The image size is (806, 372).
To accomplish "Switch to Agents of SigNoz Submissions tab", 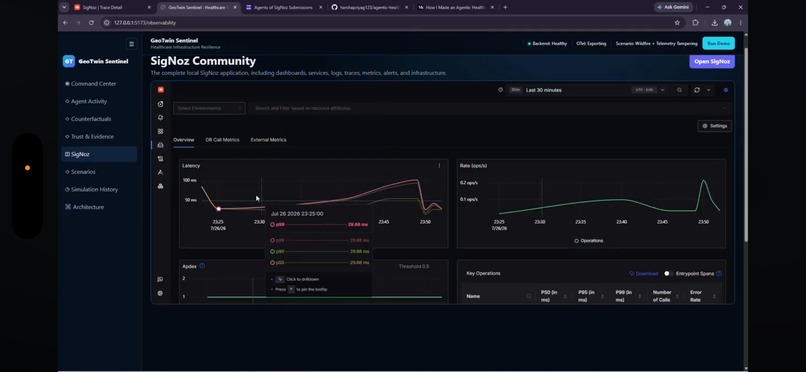I will (284, 7).
